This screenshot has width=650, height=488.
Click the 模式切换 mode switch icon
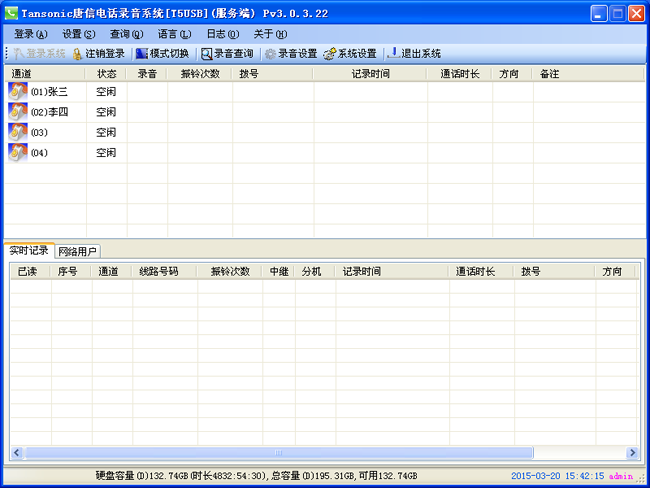(142, 53)
